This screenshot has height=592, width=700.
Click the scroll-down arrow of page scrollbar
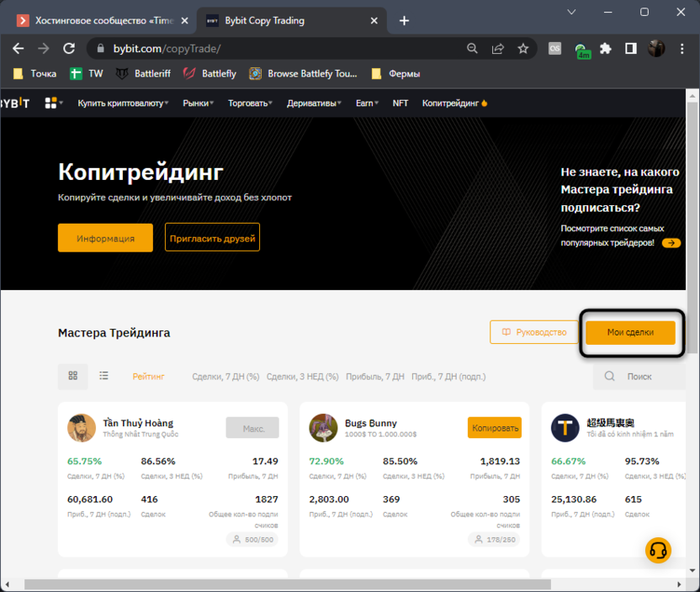click(692, 570)
